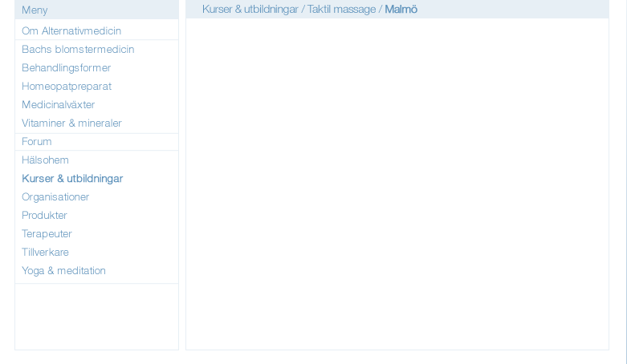Click Hälsohem in the menu list
This screenshot has width=627, height=364.
tap(45, 160)
